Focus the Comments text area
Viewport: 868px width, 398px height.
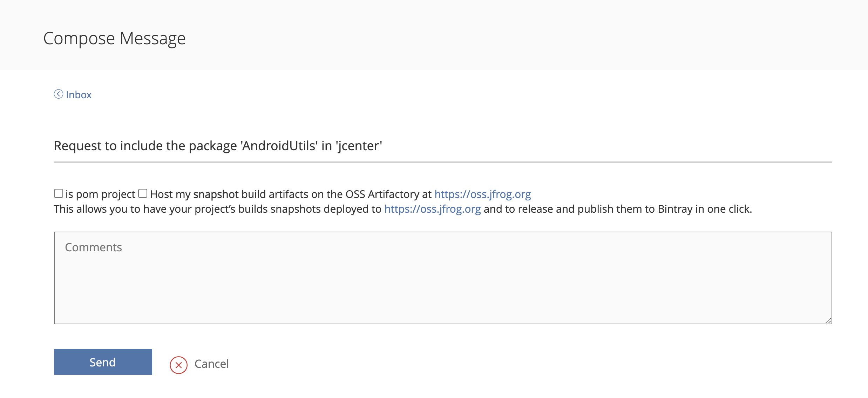click(442, 284)
